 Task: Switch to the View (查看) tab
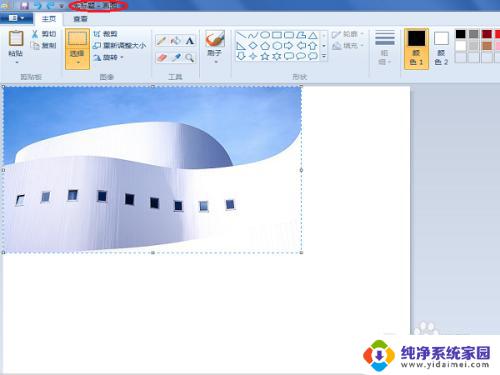pos(80,19)
